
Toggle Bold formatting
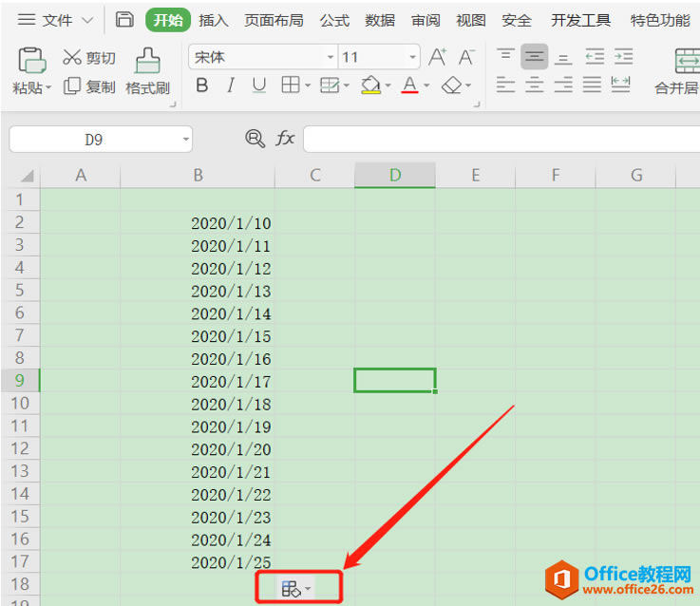coord(201,85)
